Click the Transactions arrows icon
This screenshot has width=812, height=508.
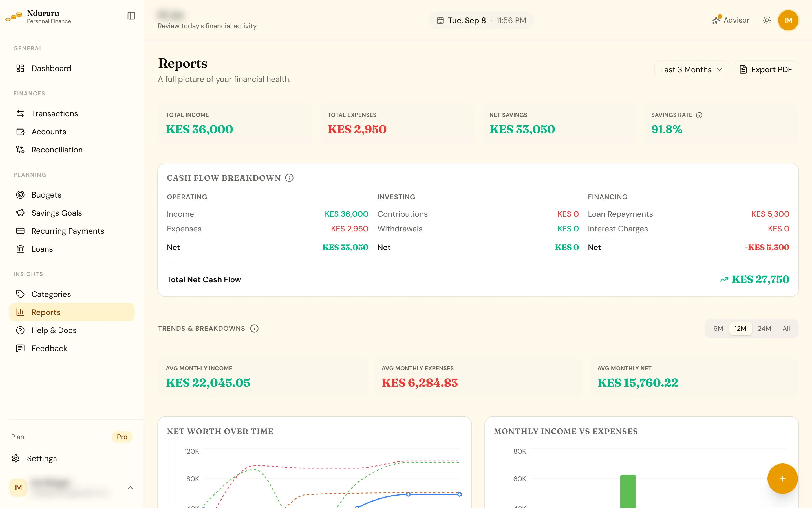20,113
